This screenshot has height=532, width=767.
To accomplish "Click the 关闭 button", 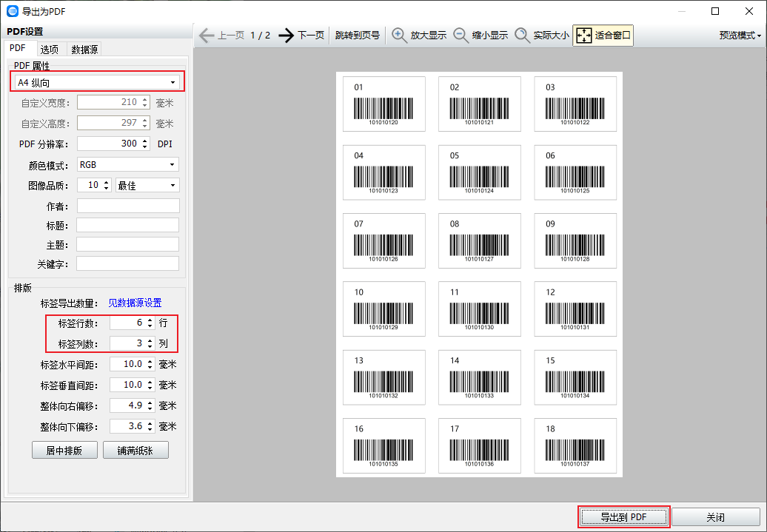I will click(716, 517).
